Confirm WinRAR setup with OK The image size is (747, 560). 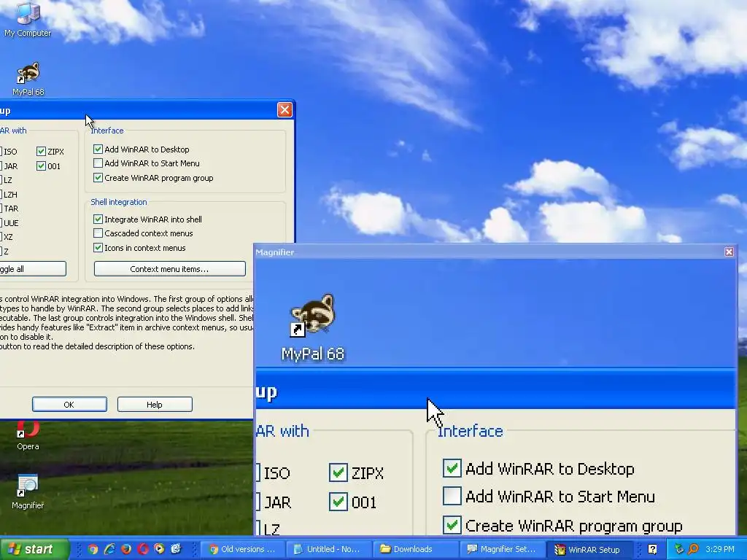point(69,404)
